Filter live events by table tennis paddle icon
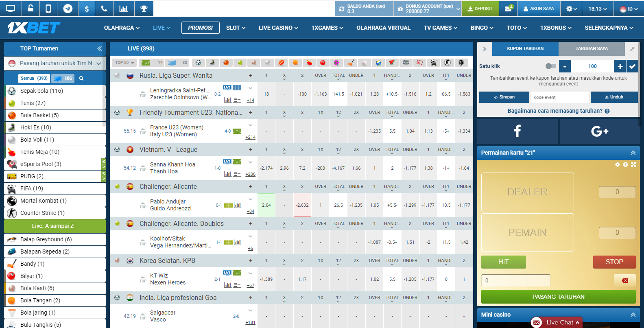 pyautogui.click(x=309, y=63)
